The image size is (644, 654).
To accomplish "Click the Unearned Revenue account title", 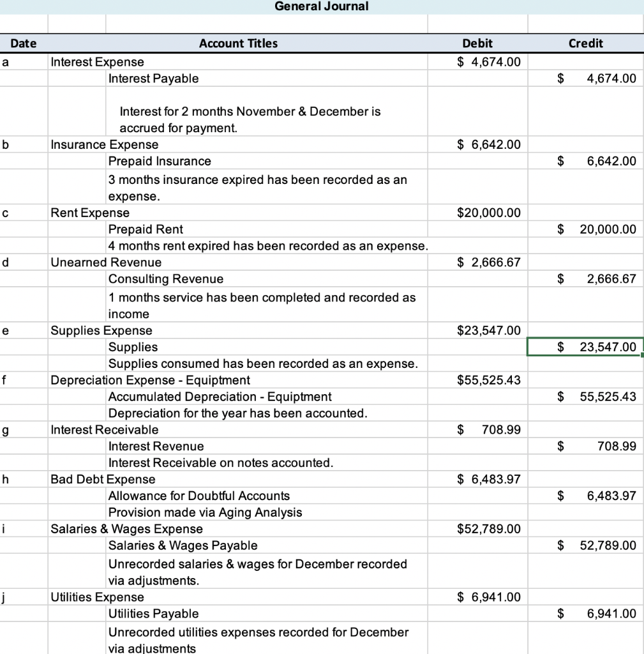I will pyautogui.click(x=105, y=262).
